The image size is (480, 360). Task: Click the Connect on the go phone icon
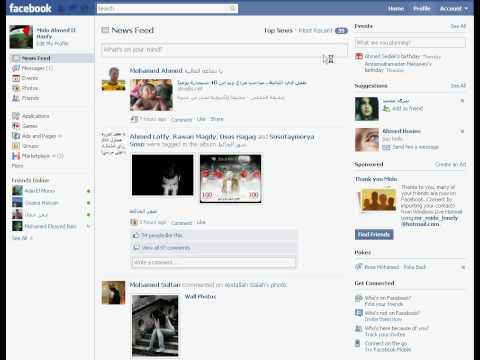[x=358, y=343]
